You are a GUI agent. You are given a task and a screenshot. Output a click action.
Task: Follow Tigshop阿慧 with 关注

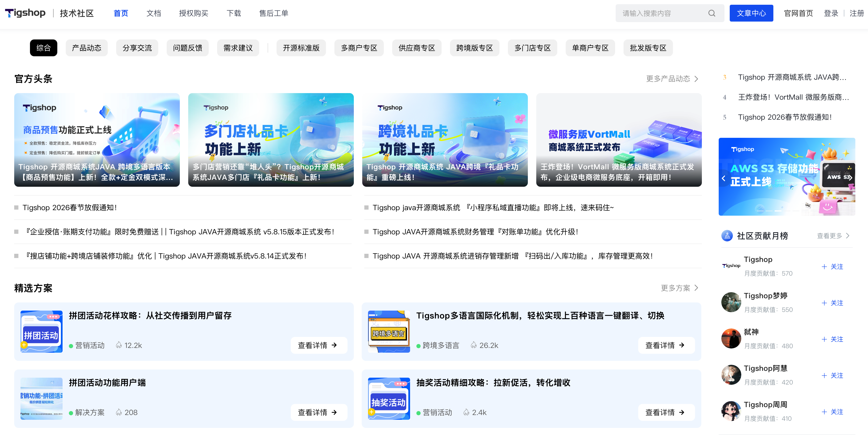click(832, 376)
